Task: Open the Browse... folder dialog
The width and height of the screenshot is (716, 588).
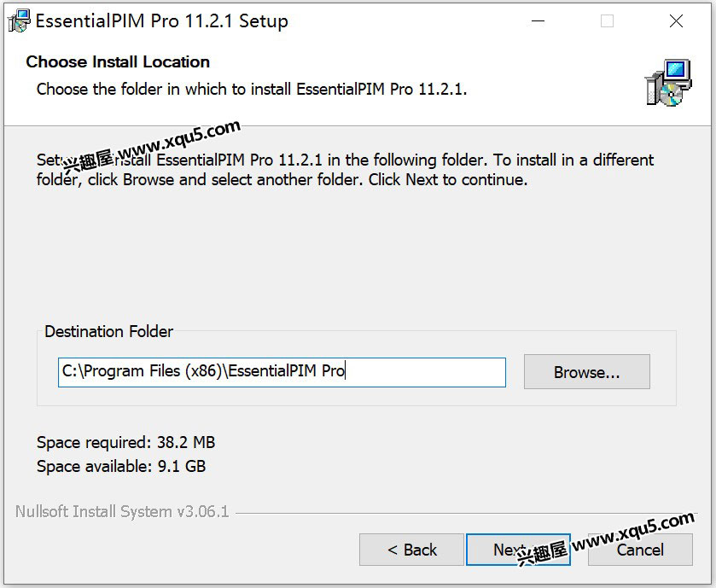Action: [x=587, y=372]
